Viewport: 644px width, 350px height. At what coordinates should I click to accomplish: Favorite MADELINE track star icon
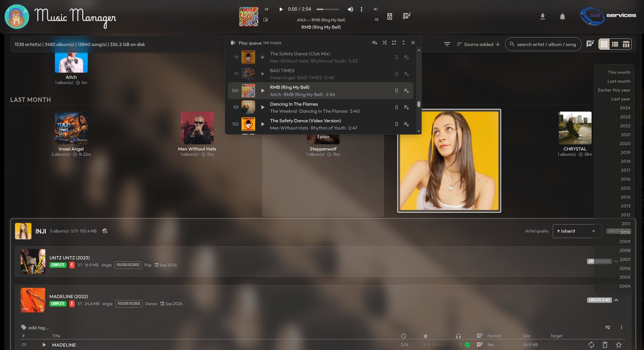(619, 345)
